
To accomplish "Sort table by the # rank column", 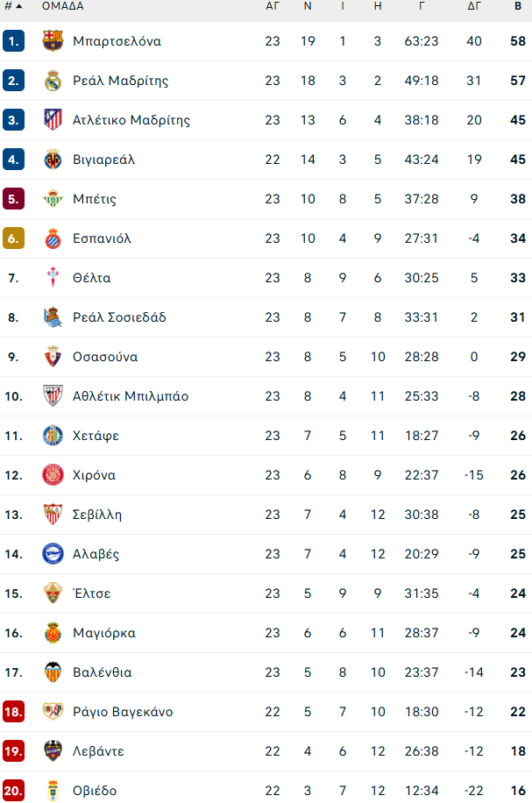I will (12, 6).
